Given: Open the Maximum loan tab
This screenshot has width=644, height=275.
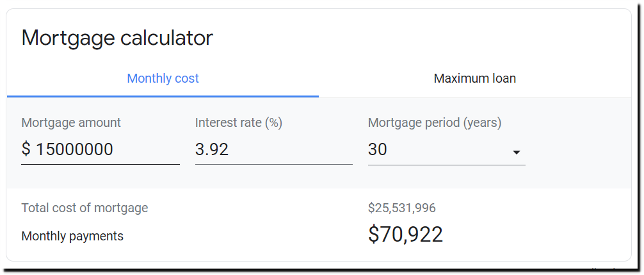Looking at the screenshot, I should pyautogui.click(x=475, y=78).
